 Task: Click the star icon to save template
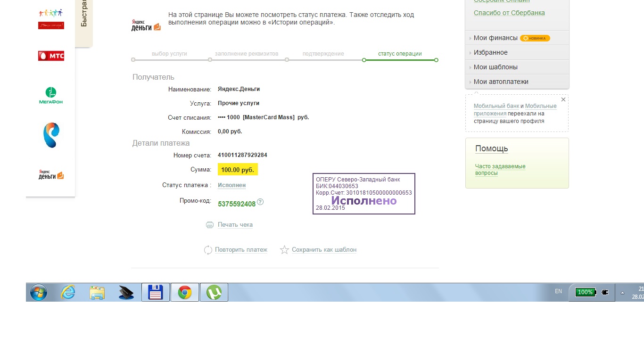[x=284, y=250]
